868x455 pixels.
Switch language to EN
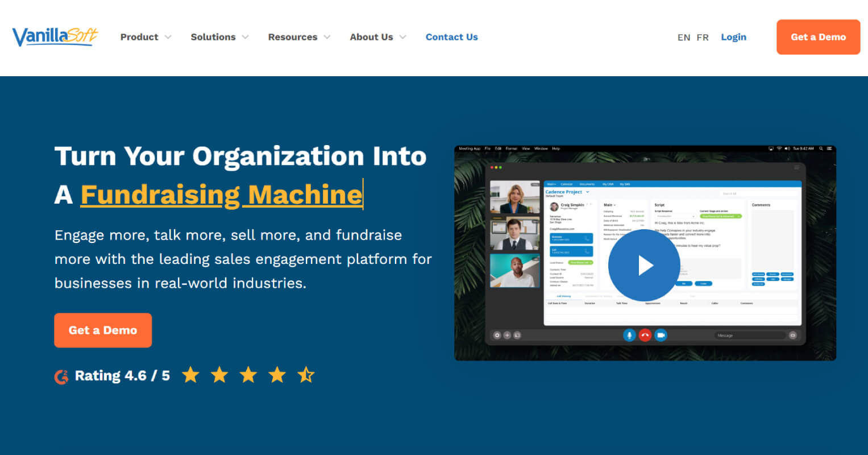(x=684, y=38)
